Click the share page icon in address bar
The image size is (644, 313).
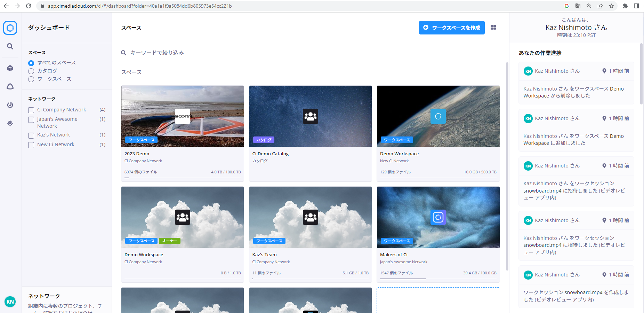[600, 6]
